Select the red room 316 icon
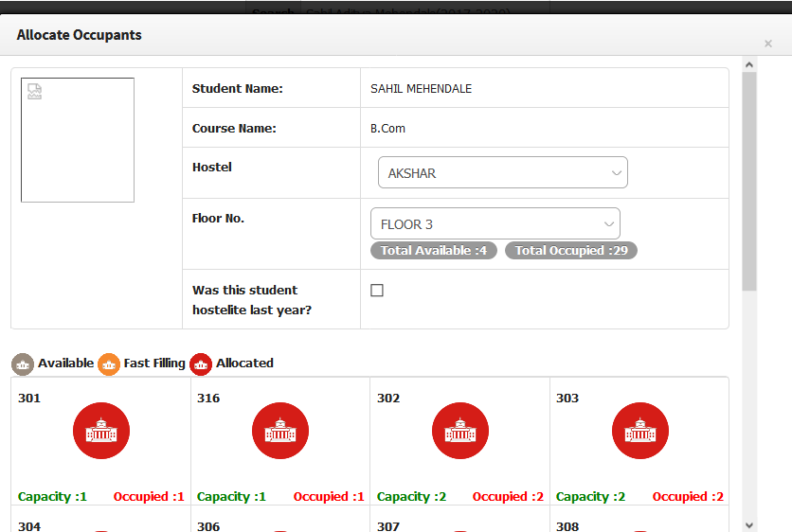The image size is (792, 532). click(280, 431)
